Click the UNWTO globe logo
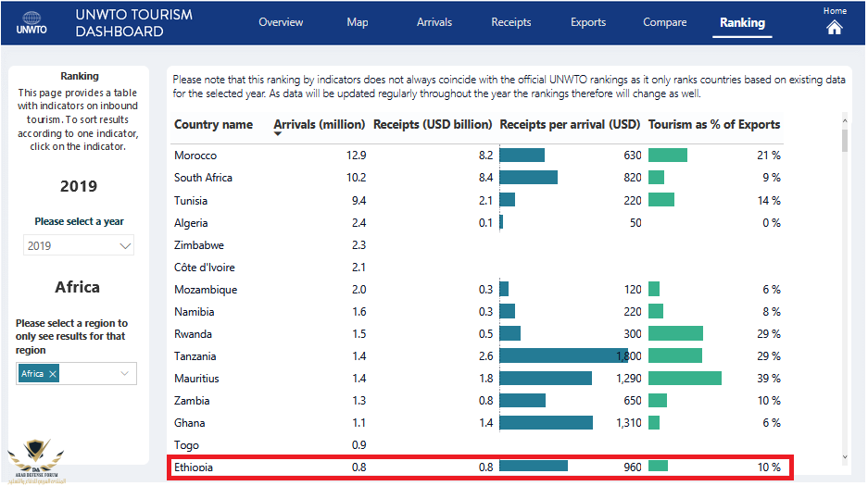Screen dimensions: 868x486 [x=31, y=22]
